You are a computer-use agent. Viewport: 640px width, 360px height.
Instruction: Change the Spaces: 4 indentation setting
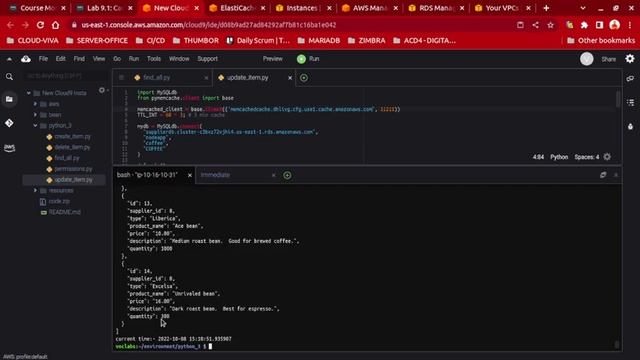click(x=587, y=157)
